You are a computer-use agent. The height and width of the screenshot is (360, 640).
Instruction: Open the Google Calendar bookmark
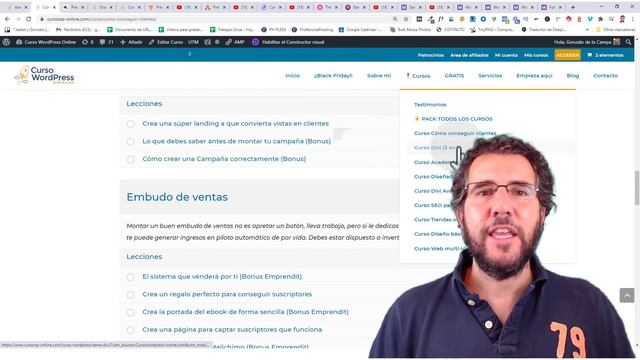tap(360, 30)
